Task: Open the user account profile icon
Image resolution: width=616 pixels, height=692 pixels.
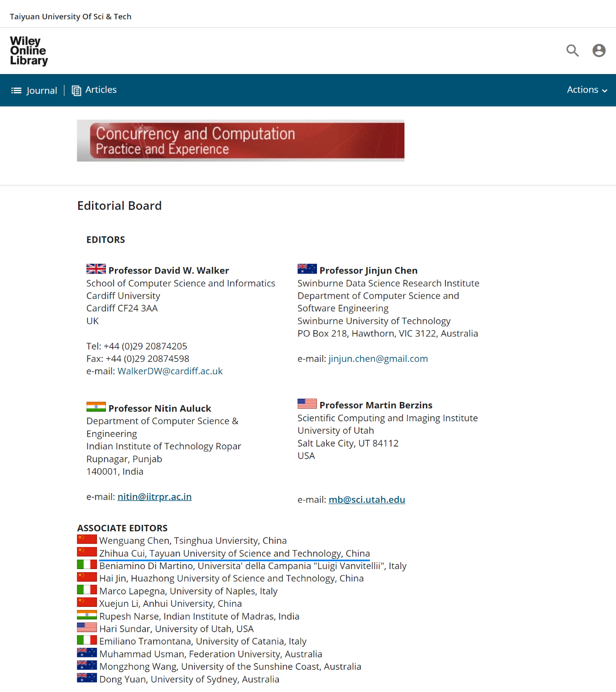Action: click(x=599, y=50)
